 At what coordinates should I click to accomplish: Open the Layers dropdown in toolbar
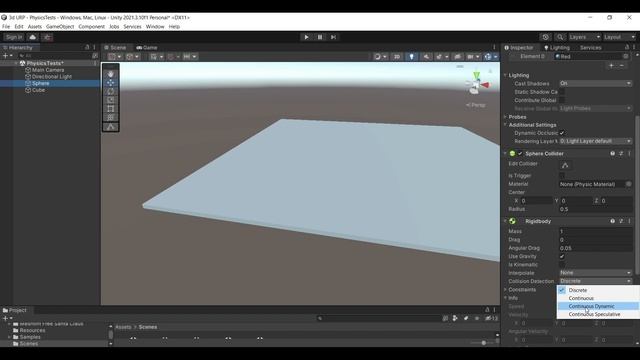[584, 37]
